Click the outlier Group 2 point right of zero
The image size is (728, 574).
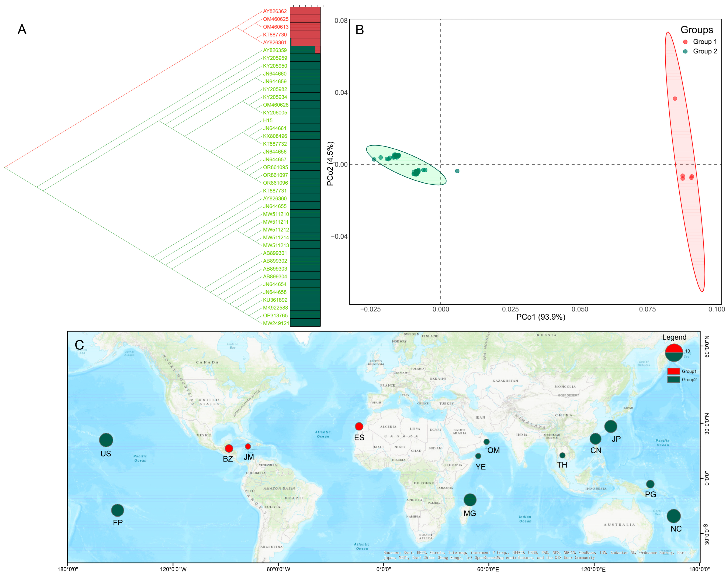[x=457, y=171]
